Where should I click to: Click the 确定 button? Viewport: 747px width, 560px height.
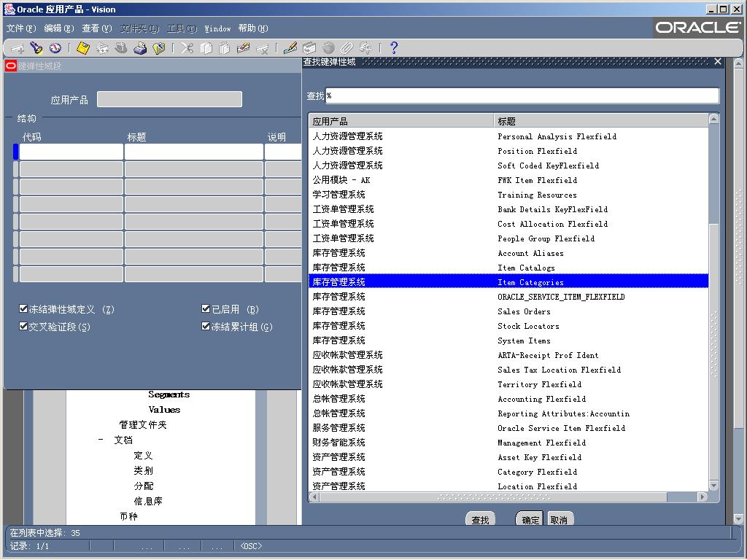click(531, 519)
